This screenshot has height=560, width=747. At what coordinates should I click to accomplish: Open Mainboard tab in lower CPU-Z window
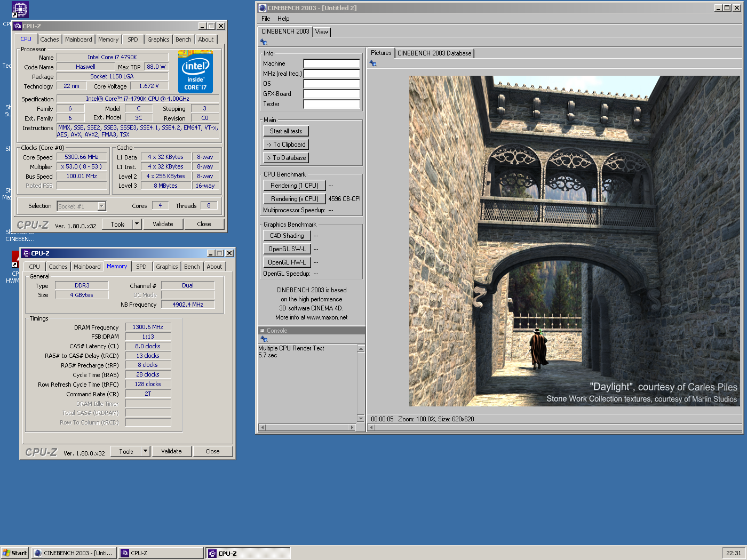87,267
